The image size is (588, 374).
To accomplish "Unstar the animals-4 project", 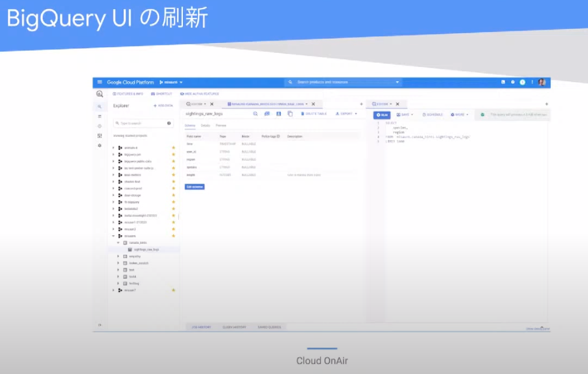I will (x=173, y=147).
